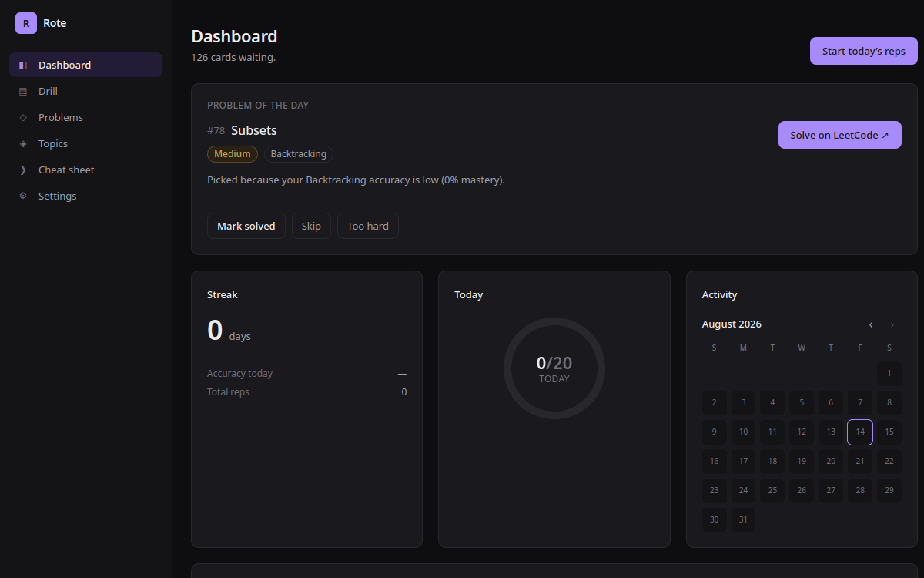Select Dashboard in the sidebar
Viewport: 924px width, 578px height.
[x=85, y=65]
